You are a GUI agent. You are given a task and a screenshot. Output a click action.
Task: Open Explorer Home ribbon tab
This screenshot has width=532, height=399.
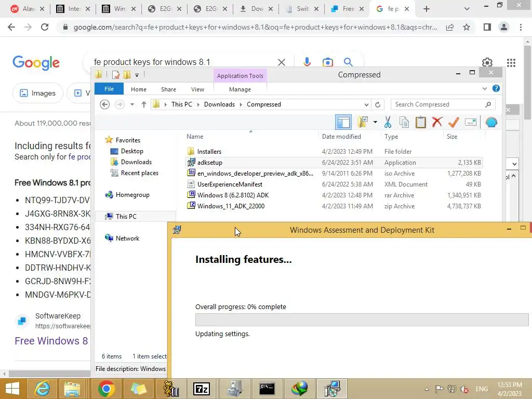point(138,89)
